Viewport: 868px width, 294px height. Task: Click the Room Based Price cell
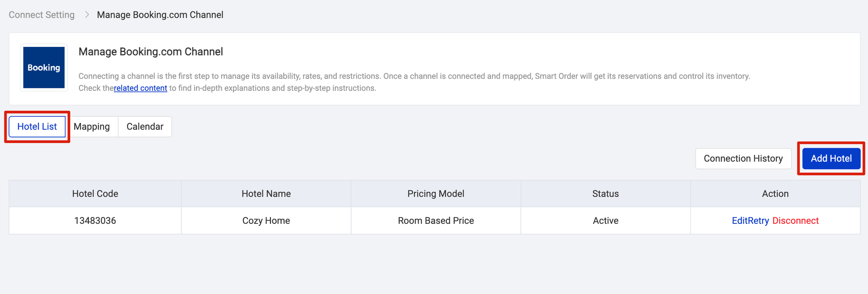click(x=436, y=221)
